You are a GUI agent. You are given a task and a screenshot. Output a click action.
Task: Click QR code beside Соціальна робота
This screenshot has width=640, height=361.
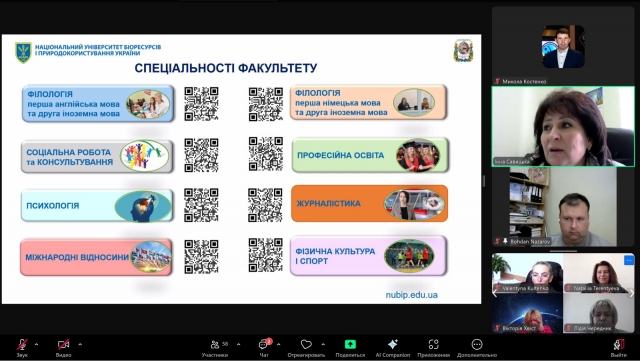point(201,155)
